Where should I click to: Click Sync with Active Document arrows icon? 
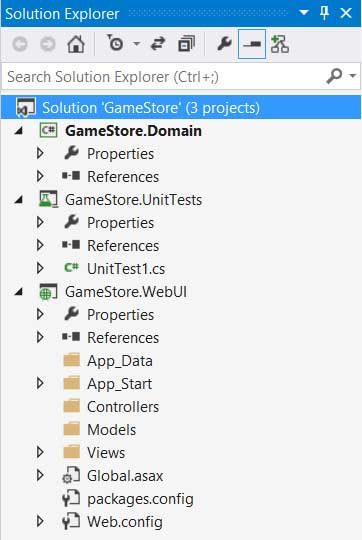point(158,44)
